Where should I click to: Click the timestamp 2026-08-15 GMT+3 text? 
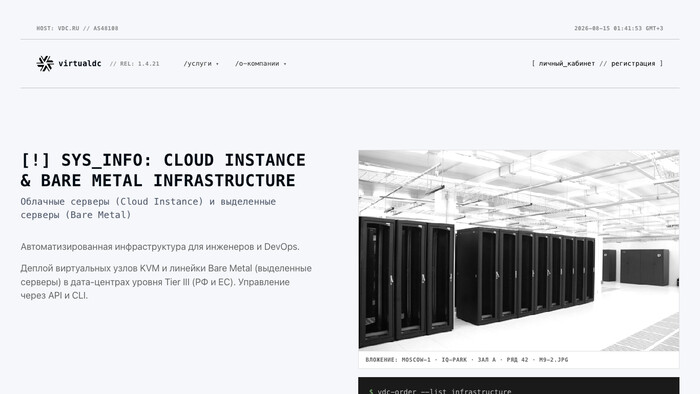[618, 28]
